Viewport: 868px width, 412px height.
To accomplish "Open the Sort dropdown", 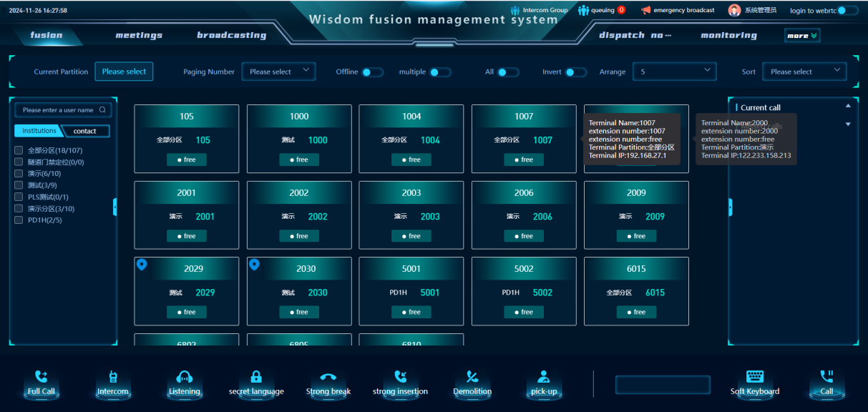I will tap(804, 72).
